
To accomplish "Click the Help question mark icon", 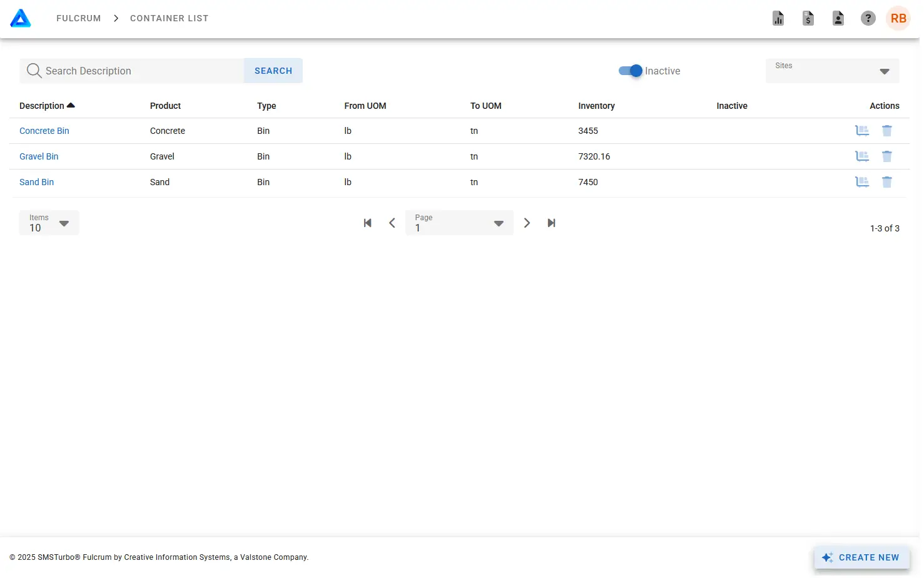I will click(868, 18).
